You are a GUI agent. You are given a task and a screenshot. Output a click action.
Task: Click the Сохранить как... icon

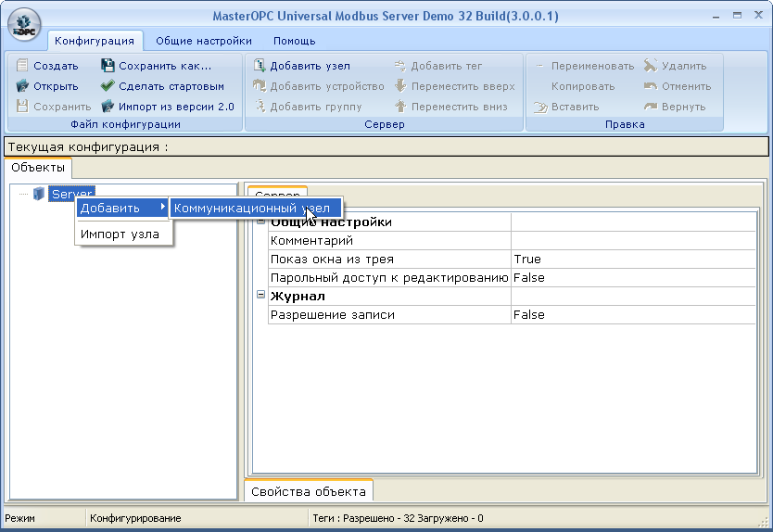(108, 65)
